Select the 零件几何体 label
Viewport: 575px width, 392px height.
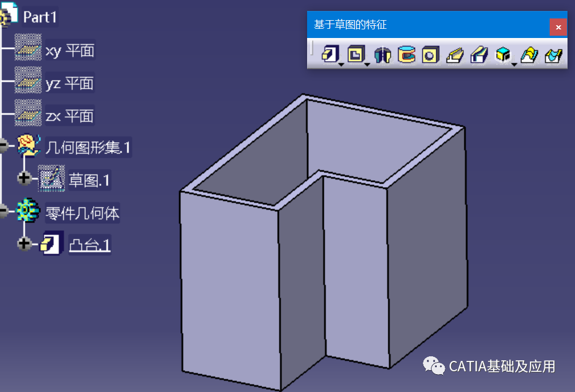click(x=82, y=213)
